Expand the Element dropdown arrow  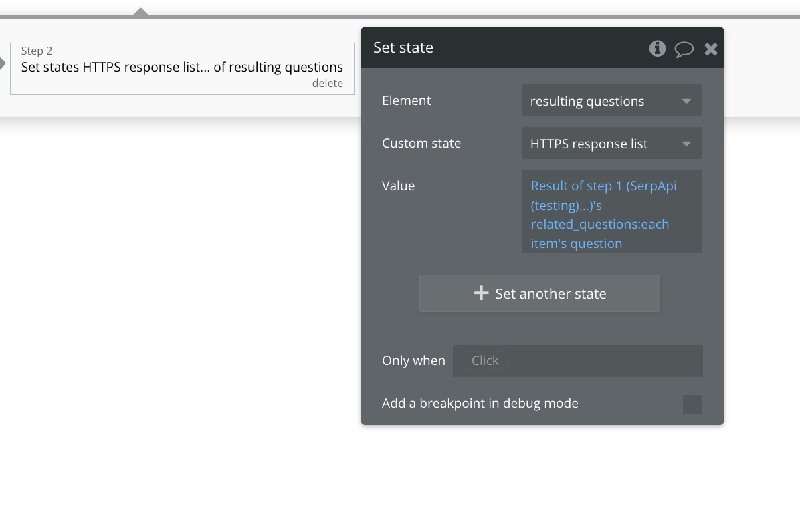coord(686,102)
